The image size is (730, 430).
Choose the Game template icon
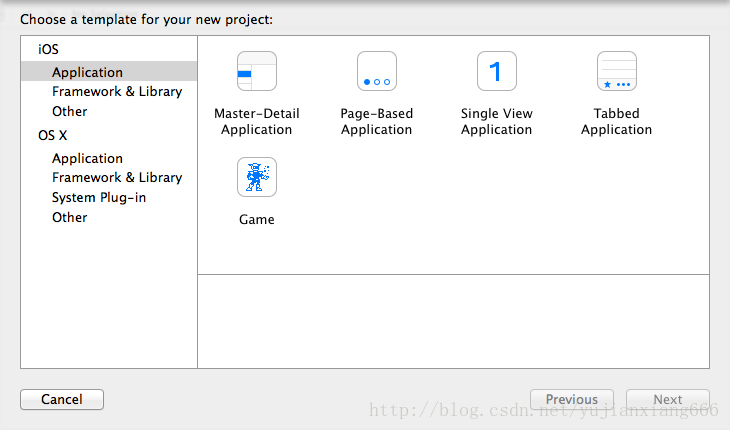257,177
